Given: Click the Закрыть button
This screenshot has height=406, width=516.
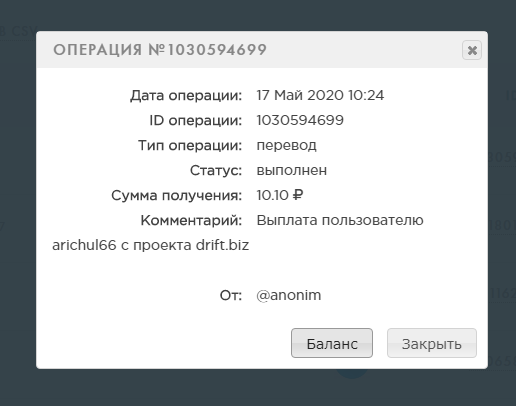Looking at the screenshot, I should (432, 343).
